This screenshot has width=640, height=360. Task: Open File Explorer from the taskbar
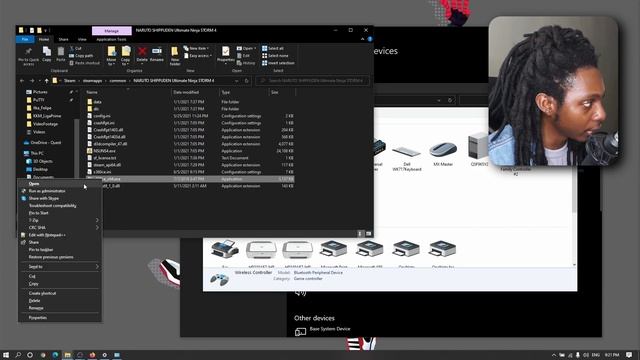point(67,355)
